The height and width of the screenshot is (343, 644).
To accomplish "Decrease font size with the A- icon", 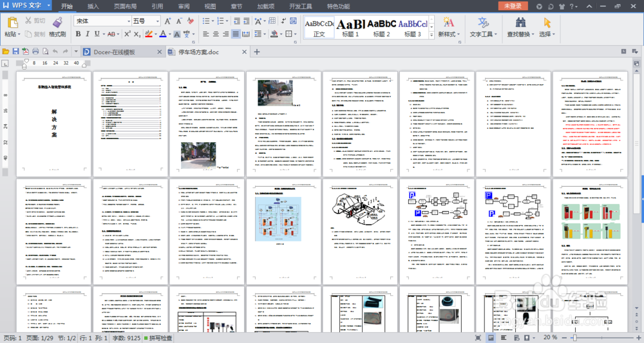I will pos(178,21).
